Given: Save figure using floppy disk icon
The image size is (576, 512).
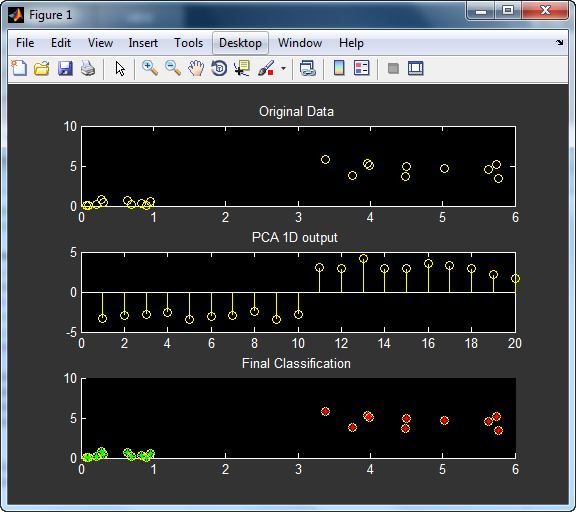Looking at the screenshot, I should click(x=65, y=68).
